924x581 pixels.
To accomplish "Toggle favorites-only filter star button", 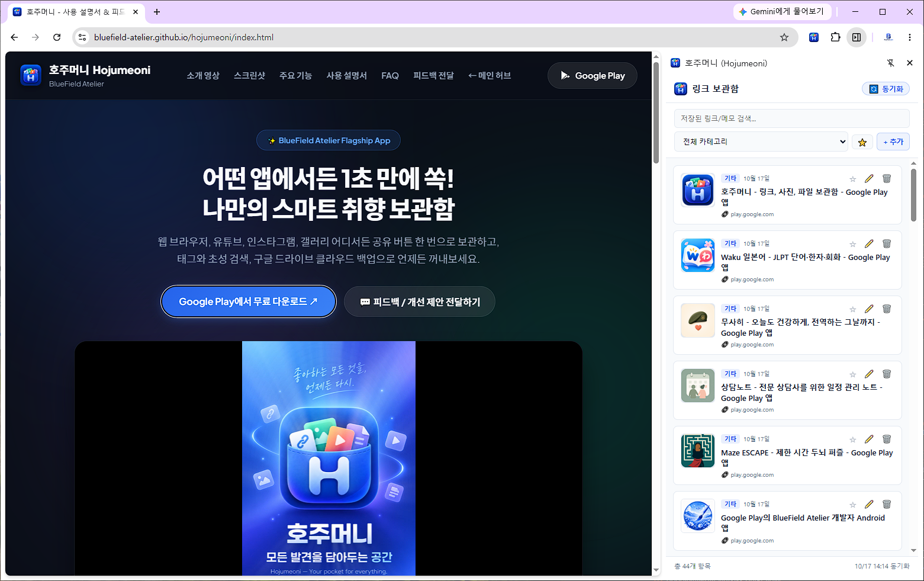I will click(862, 142).
